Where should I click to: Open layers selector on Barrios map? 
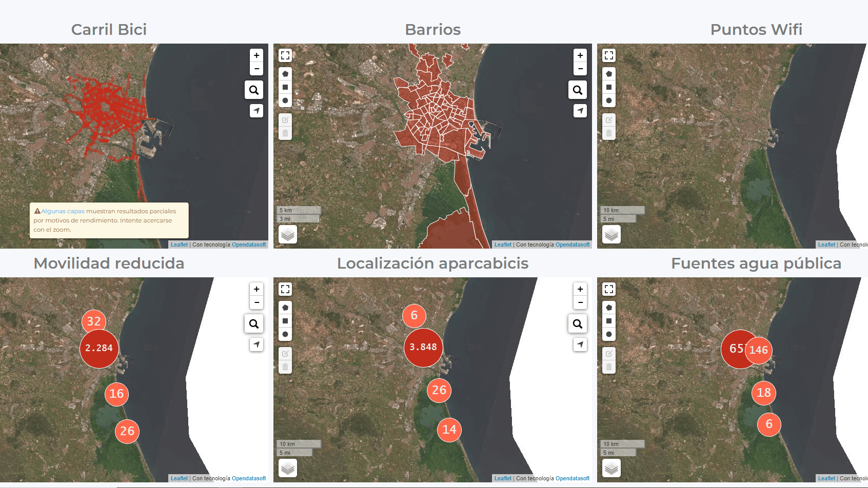(x=288, y=235)
